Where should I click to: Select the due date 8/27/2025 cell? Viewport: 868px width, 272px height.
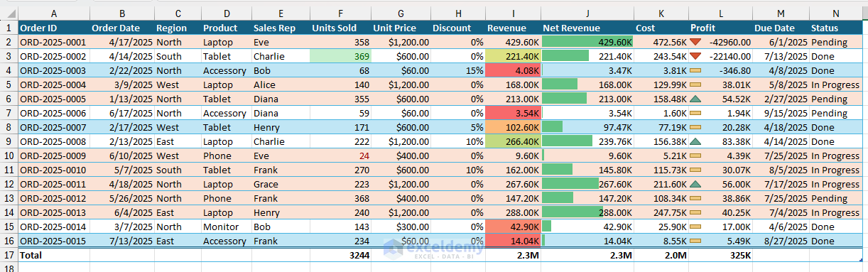tap(781, 241)
